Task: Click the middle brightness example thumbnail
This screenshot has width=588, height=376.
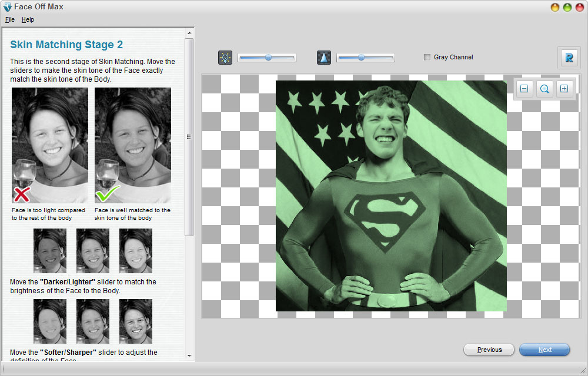Action: tap(93, 251)
